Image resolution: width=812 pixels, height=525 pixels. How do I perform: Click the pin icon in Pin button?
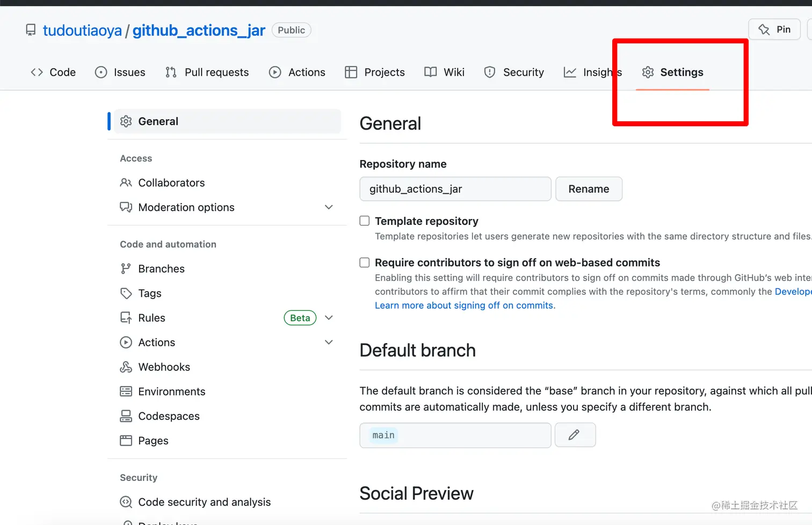pyautogui.click(x=764, y=30)
